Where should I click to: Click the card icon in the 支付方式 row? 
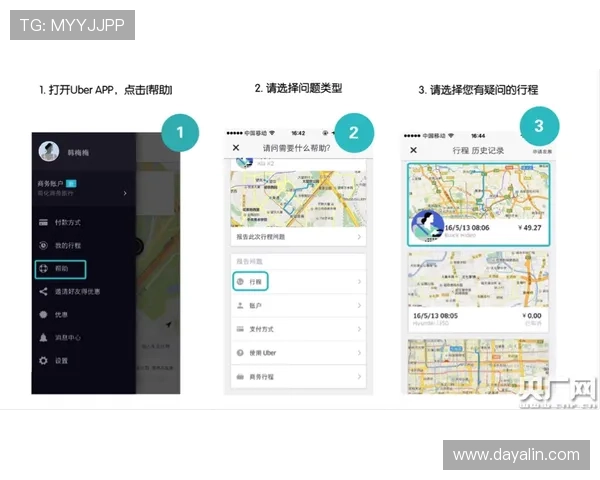[240, 329]
